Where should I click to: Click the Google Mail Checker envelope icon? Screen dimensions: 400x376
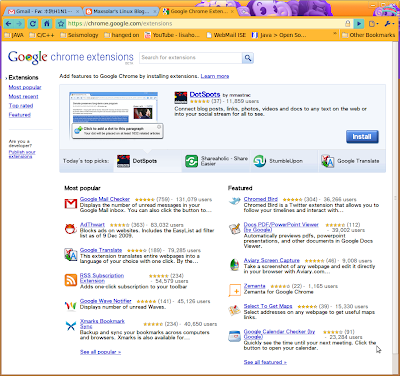click(x=71, y=204)
